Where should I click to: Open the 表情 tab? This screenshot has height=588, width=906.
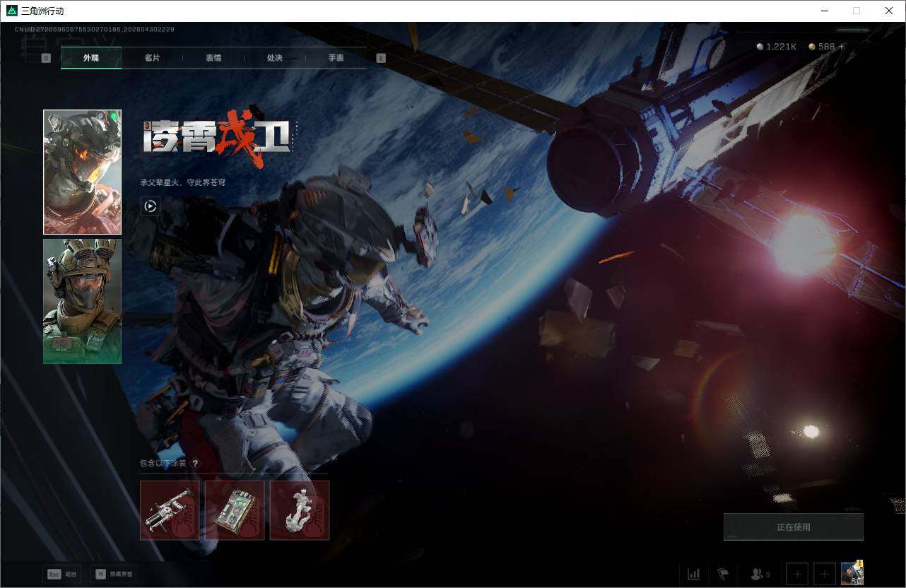point(213,58)
